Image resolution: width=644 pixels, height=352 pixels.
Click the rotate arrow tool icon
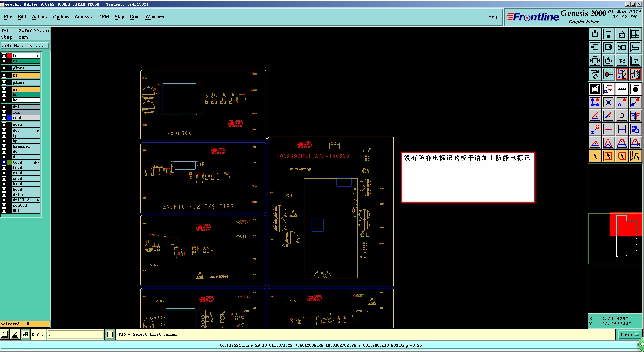pos(622,116)
